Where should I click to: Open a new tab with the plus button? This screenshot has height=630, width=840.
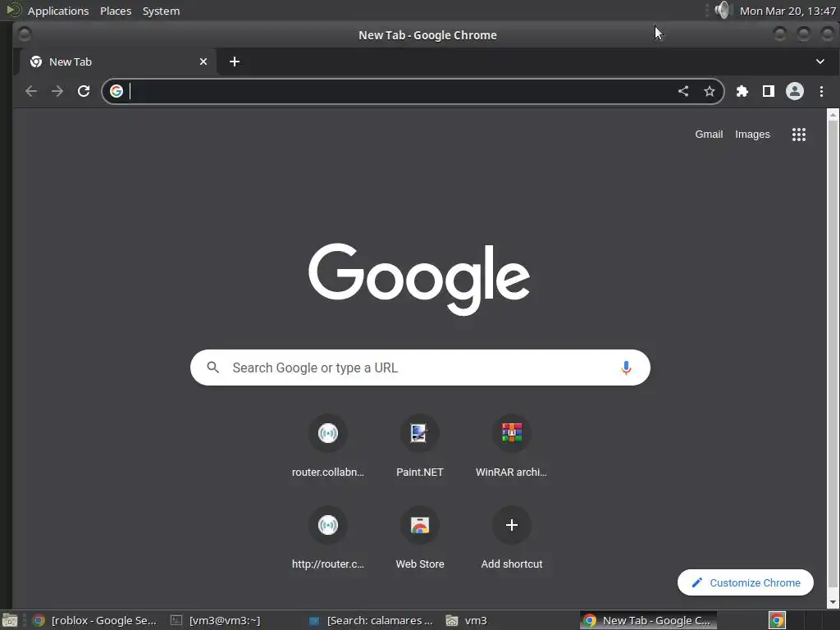tap(234, 62)
